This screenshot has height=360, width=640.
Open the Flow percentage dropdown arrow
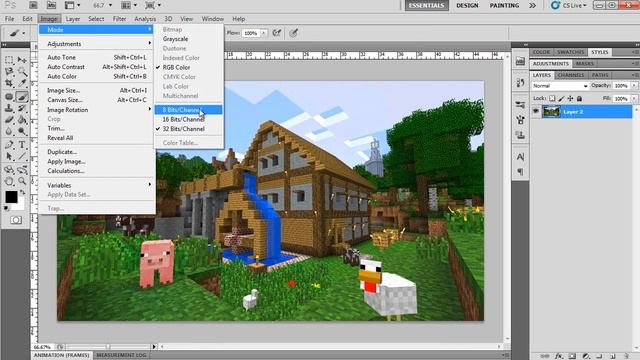(264, 33)
